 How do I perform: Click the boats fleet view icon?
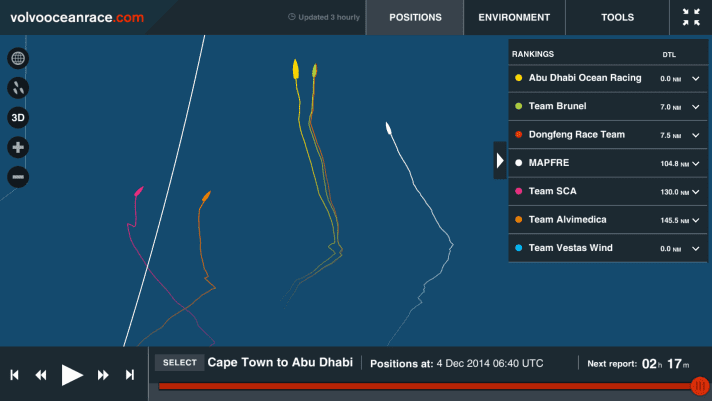click(18, 88)
